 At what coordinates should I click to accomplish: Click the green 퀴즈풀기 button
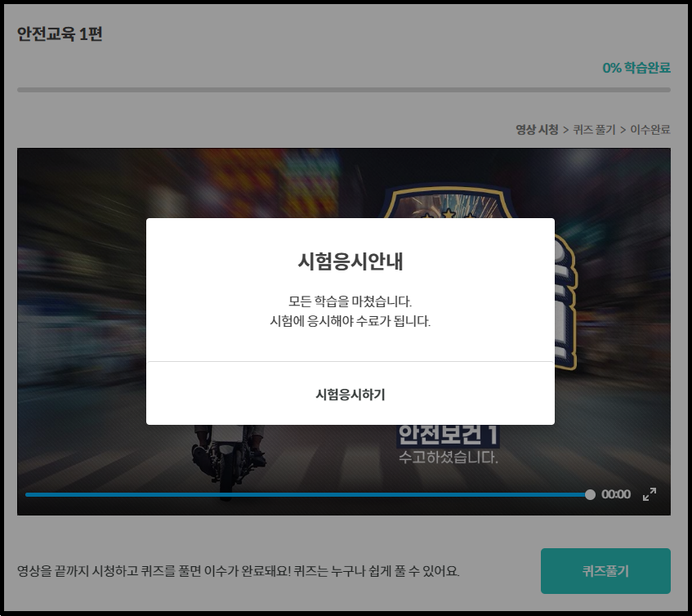[x=605, y=570]
